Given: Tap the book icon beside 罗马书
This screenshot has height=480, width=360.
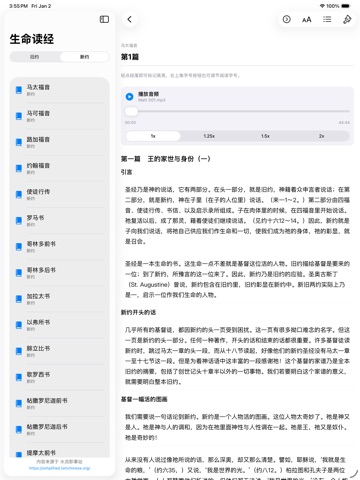Looking at the screenshot, I should click(x=19, y=221).
